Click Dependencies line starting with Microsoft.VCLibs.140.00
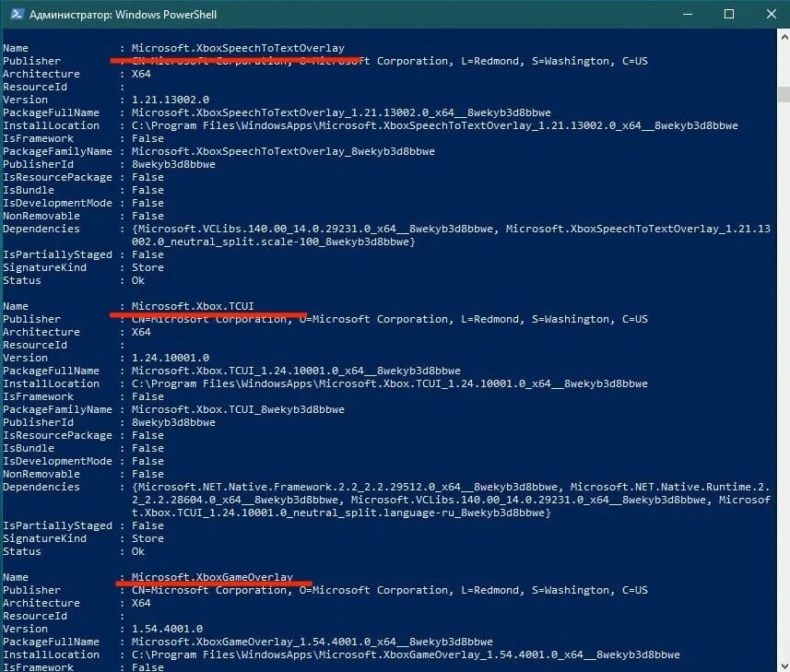 click(451, 229)
